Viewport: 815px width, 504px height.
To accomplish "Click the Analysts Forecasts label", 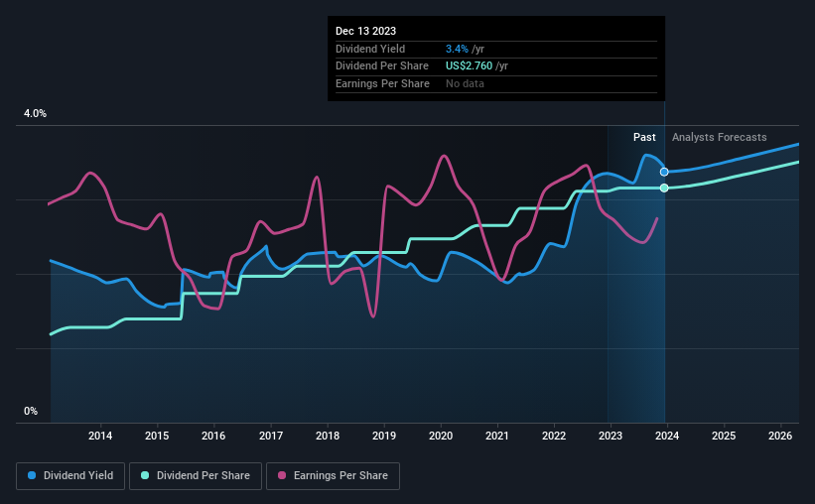I will [720, 137].
